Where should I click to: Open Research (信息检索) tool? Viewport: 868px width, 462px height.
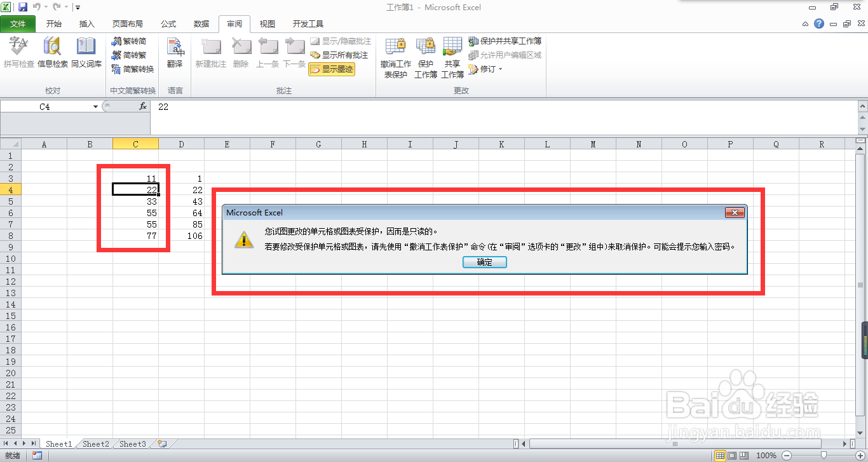click(x=53, y=53)
